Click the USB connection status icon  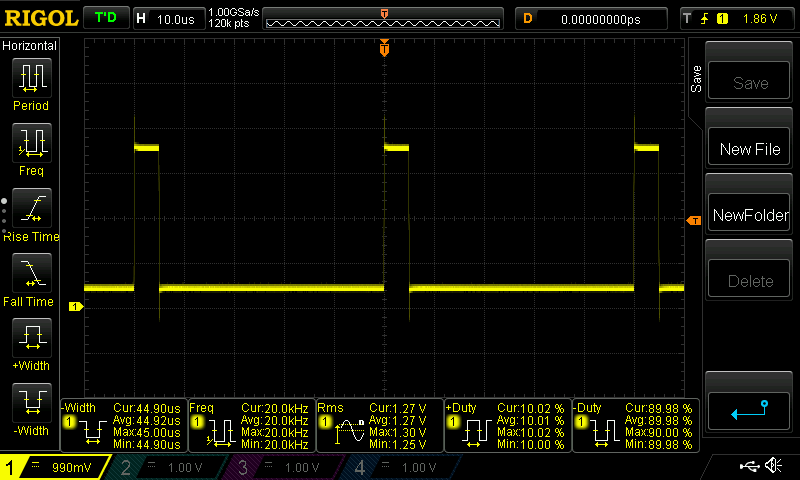tap(749, 466)
